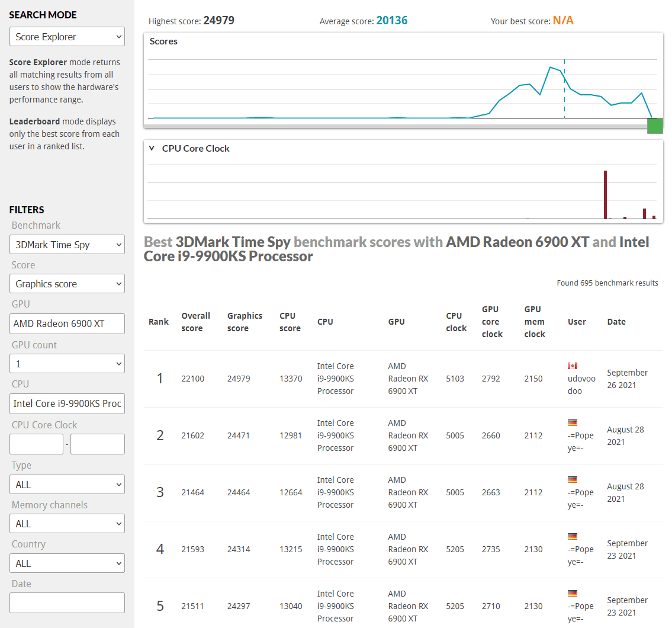Viewport: 672px width, 628px height.
Task: Click the Rank column header
Action: (x=159, y=322)
